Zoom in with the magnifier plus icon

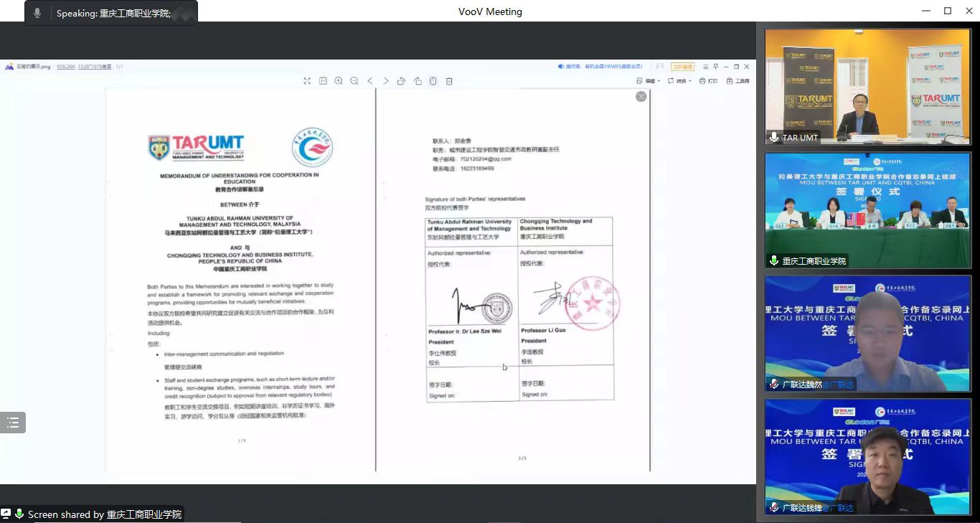tap(339, 81)
